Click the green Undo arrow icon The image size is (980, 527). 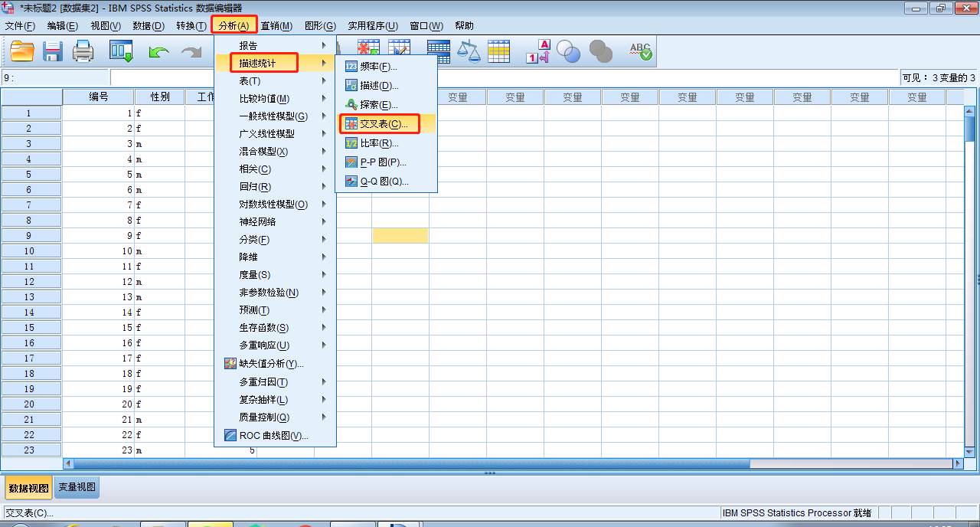coord(158,52)
